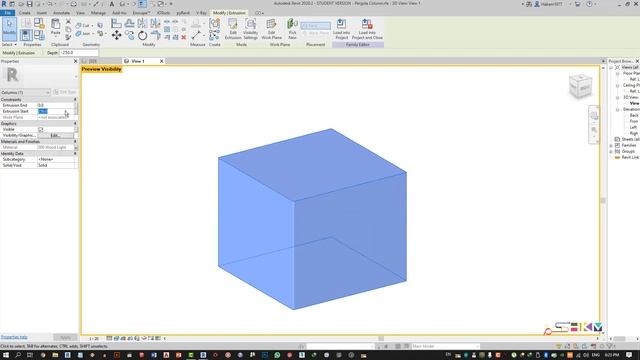Screen dimensions: 640x360
Task: Click the Properties help link
Action: pos(14,338)
